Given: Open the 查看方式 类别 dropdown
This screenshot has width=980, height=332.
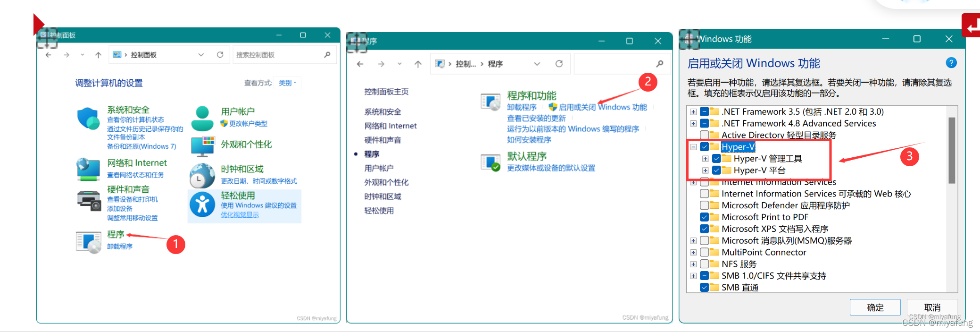Looking at the screenshot, I should pyautogui.click(x=288, y=83).
